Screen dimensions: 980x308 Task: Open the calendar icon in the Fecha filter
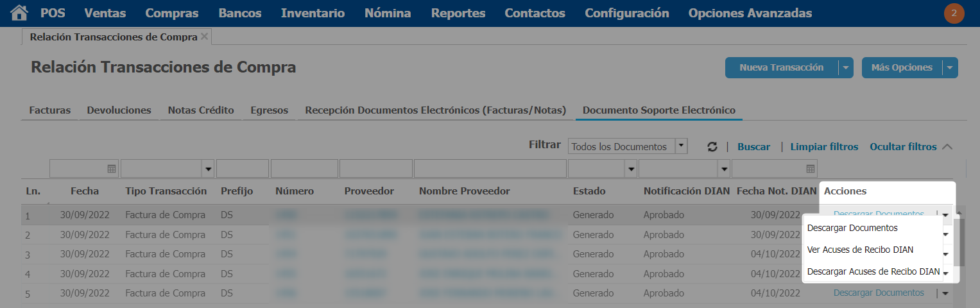[111, 169]
